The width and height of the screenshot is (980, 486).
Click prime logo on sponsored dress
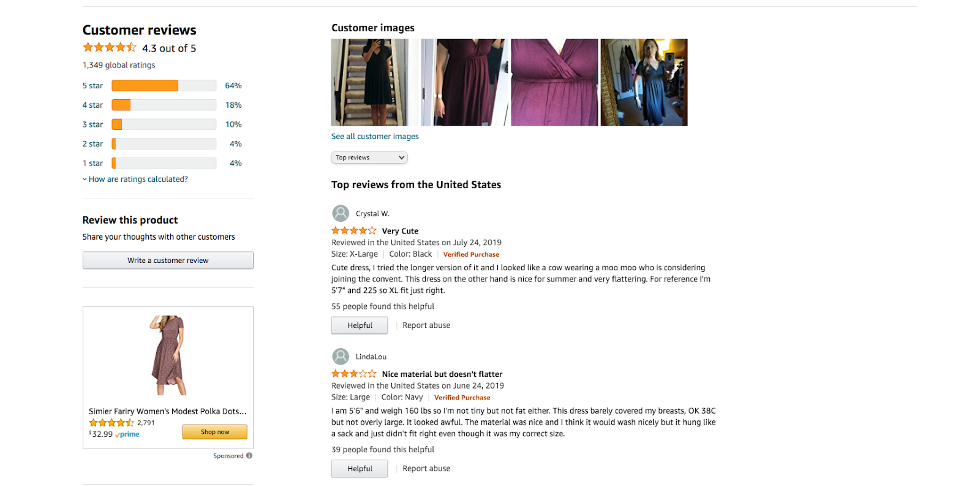pyautogui.click(x=127, y=435)
